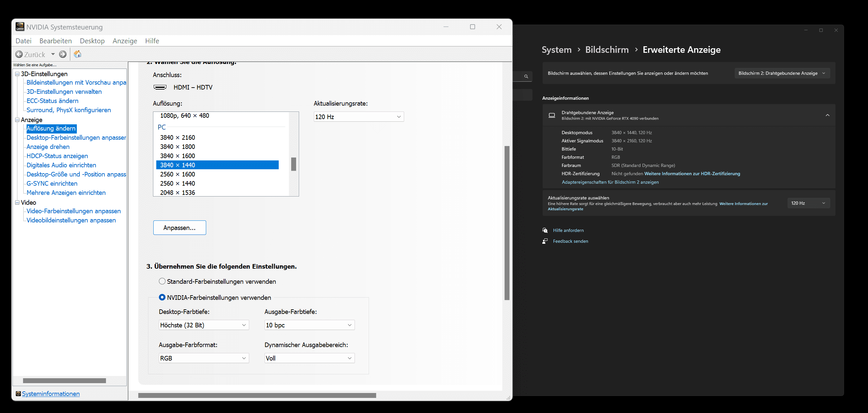Open HDCP-Status anzeigen task

click(57, 156)
